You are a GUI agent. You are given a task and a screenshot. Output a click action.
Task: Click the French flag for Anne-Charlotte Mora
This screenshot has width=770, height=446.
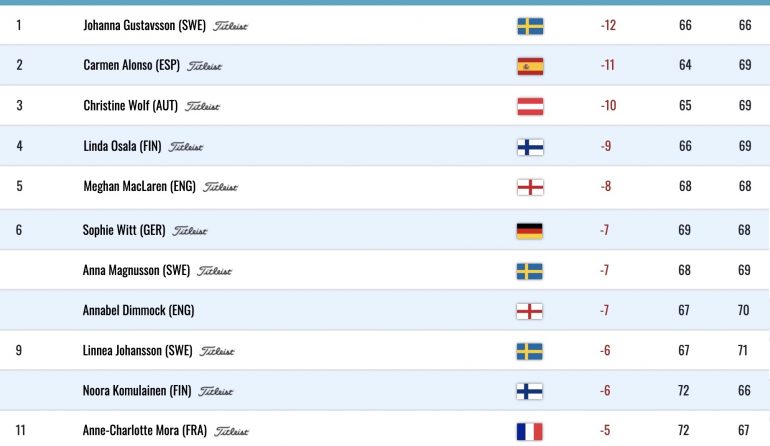pyautogui.click(x=529, y=431)
